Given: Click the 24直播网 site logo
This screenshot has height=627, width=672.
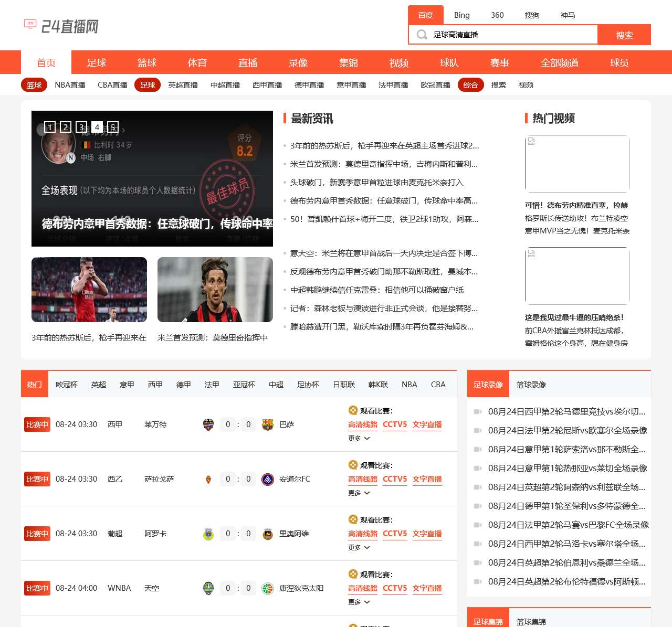Looking at the screenshot, I should point(61,26).
